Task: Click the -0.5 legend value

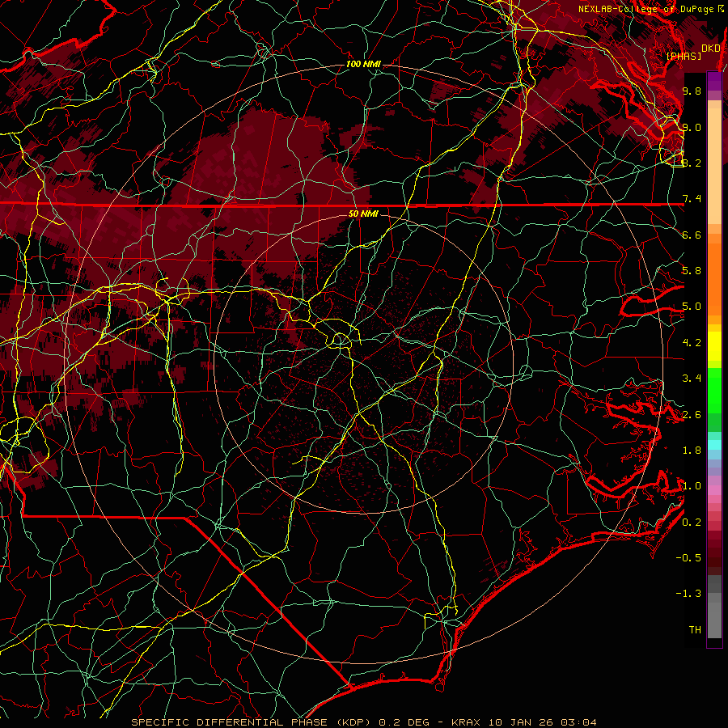Action: pos(688,558)
